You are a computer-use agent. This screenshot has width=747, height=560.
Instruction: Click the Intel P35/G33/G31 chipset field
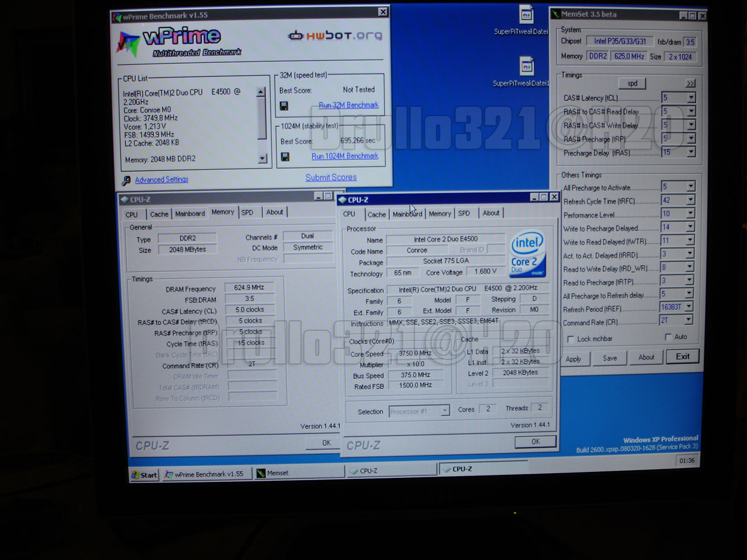(x=619, y=41)
